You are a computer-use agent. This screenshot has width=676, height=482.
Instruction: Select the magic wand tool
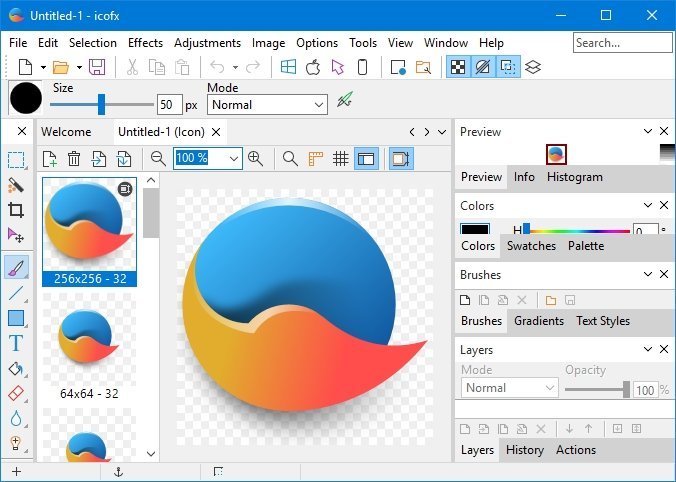point(16,185)
